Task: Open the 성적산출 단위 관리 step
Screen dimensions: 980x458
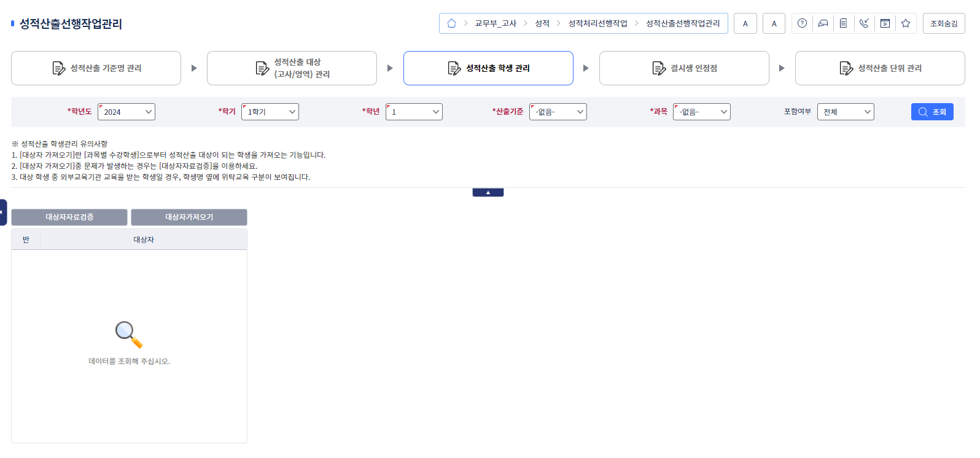Action: pos(880,68)
